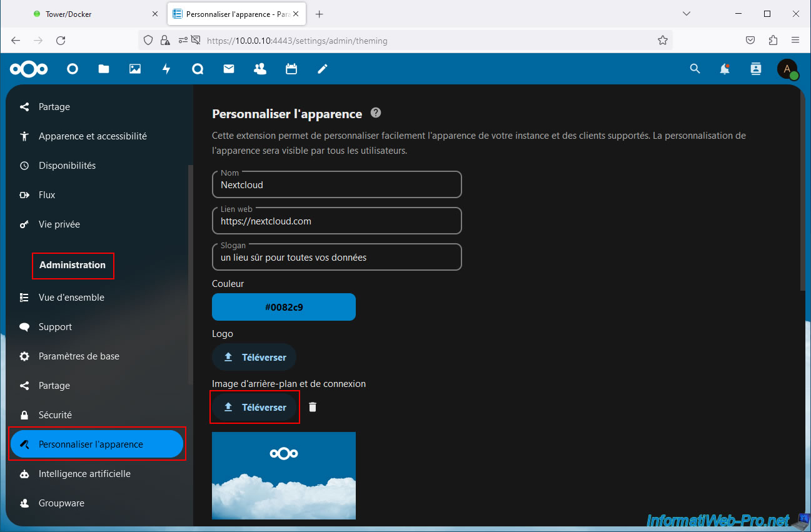Open the user avatar menu
811x532 pixels.
787,69
